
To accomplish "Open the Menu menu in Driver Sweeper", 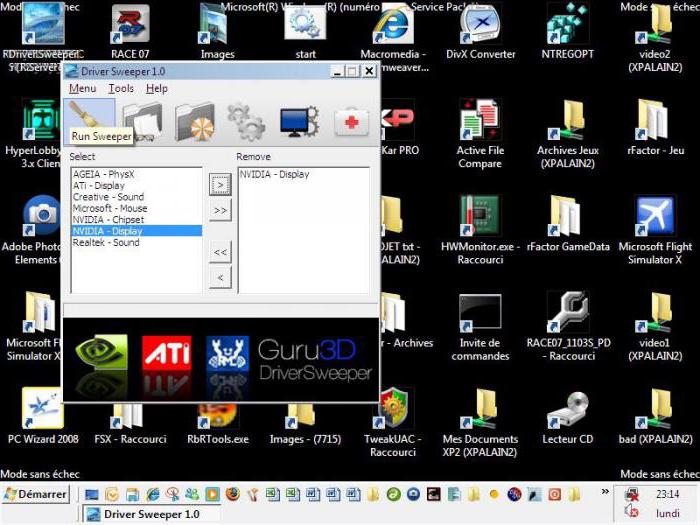I will (x=82, y=89).
